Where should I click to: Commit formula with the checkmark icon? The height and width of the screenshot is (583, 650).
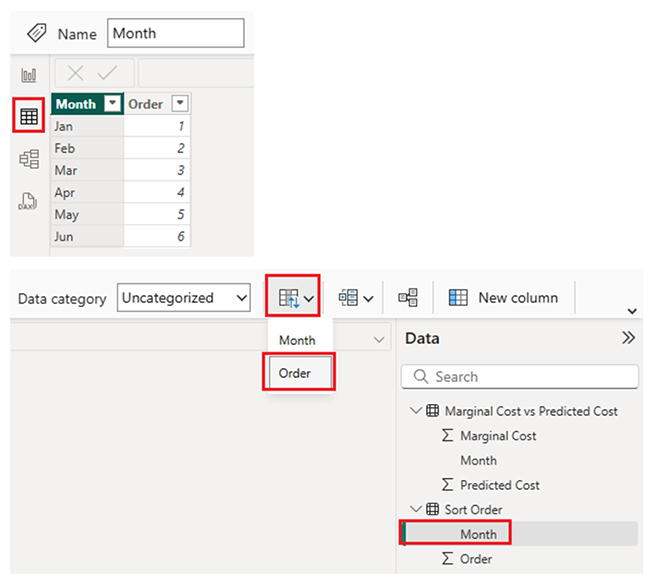click(107, 73)
